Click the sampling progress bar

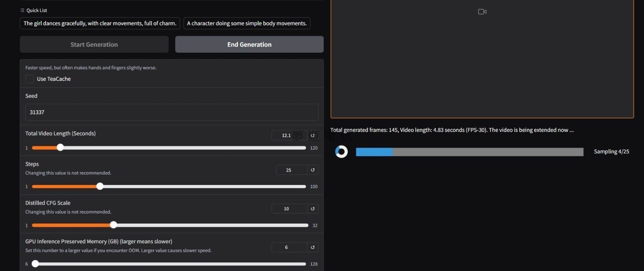pos(469,152)
